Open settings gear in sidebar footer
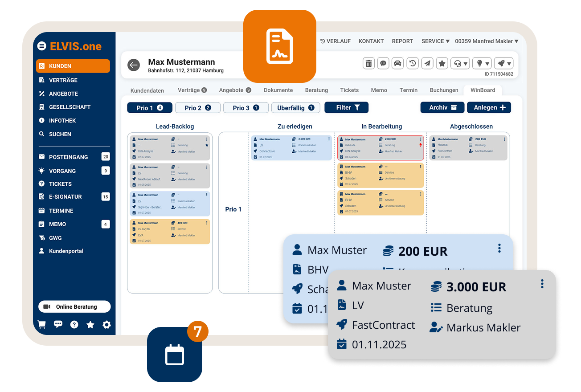Viewport: 581px width, 392px height. (106, 325)
